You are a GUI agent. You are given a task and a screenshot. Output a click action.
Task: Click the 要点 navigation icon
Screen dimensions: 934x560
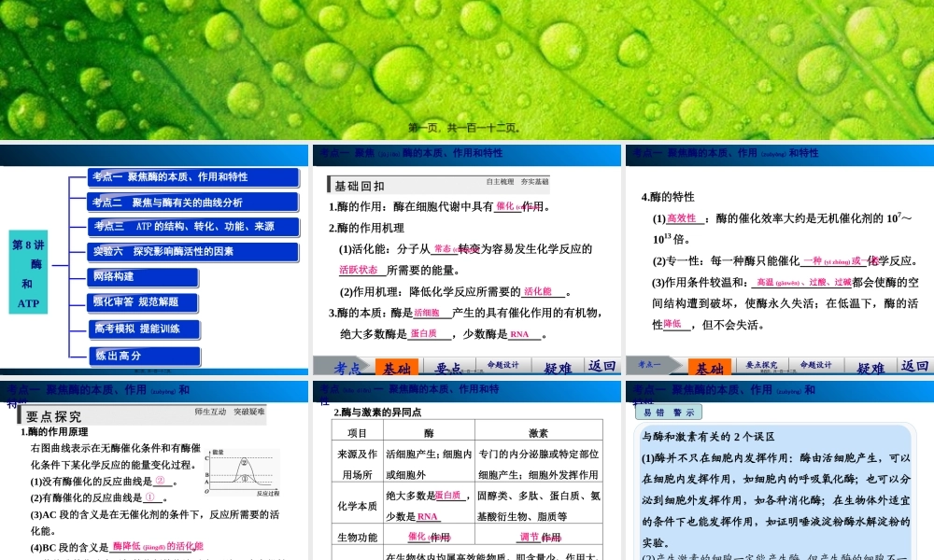click(x=449, y=366)
